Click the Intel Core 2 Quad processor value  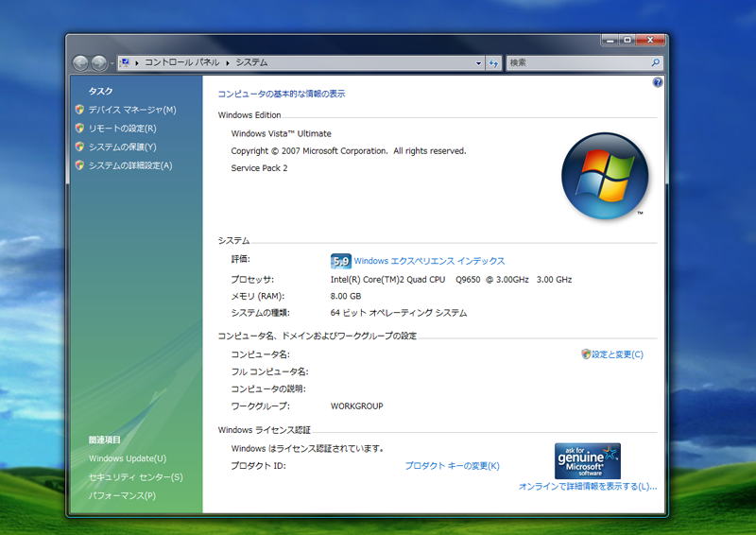[452, 280]
